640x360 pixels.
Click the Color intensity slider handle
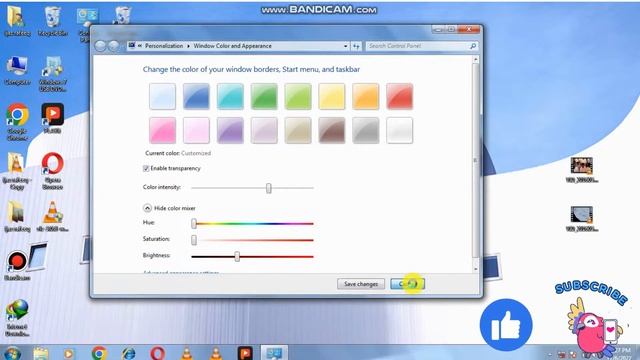coord(269,188)
